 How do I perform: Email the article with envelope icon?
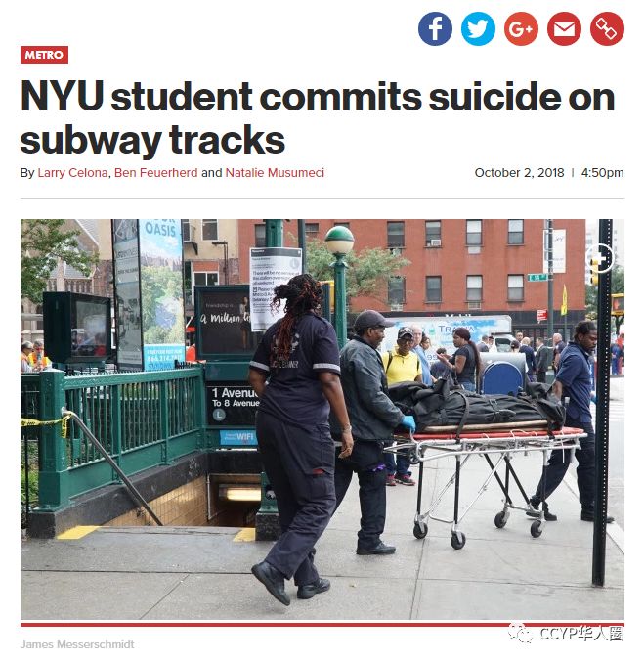pyautogui.click(x=564, y=28)
